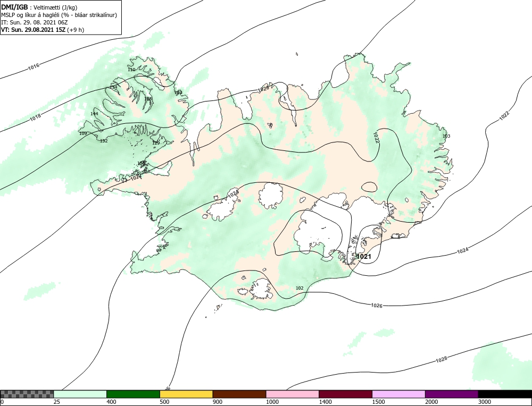Click the 1028 isobar label
The height and width of the screenshot is (406, 532).
[441, 359]
